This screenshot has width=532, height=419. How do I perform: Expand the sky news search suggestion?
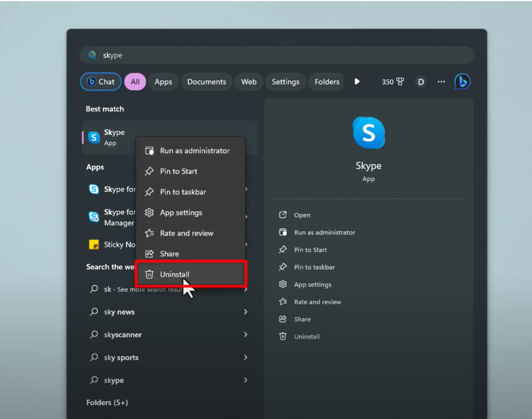coord(245,312)
